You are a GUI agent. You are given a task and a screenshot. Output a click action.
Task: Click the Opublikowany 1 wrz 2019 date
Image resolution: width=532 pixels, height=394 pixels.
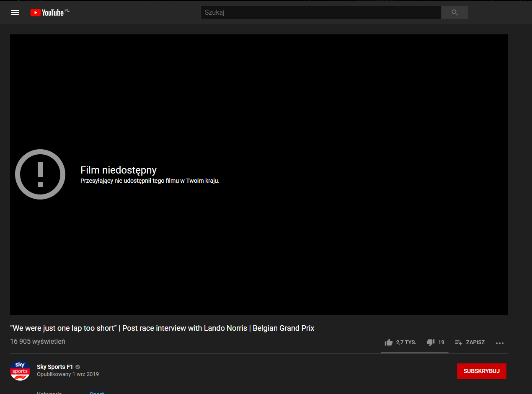[68, 374]
